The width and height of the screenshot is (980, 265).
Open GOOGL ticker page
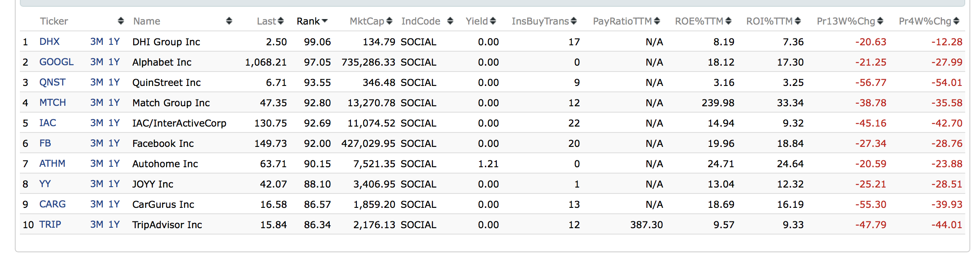(x=56, y=62)
